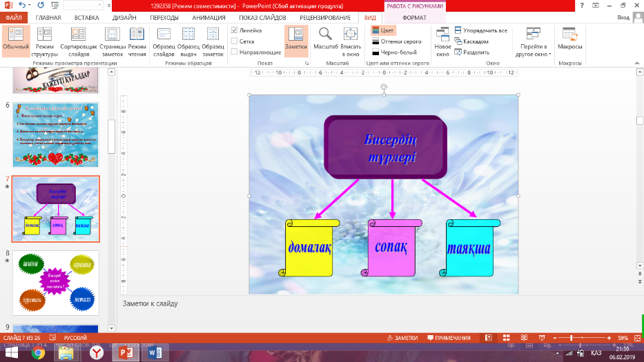
Task: Open Slide Master view (Образец слайдов)
Action: 164,42
